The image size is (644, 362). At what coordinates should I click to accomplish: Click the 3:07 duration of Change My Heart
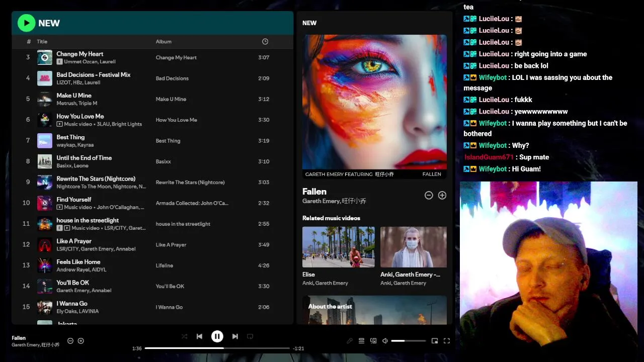[264, 57]
